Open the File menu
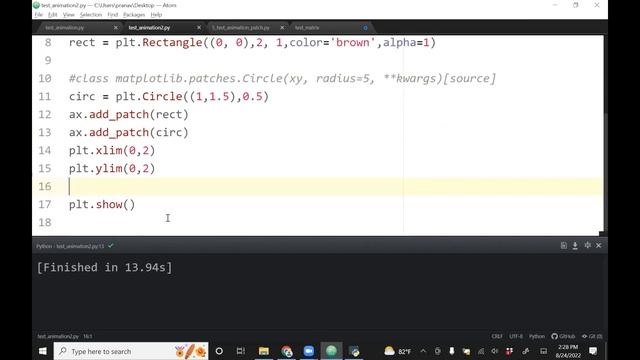Image resolution: width=640 pixels, height=360 pixels. 38,15
